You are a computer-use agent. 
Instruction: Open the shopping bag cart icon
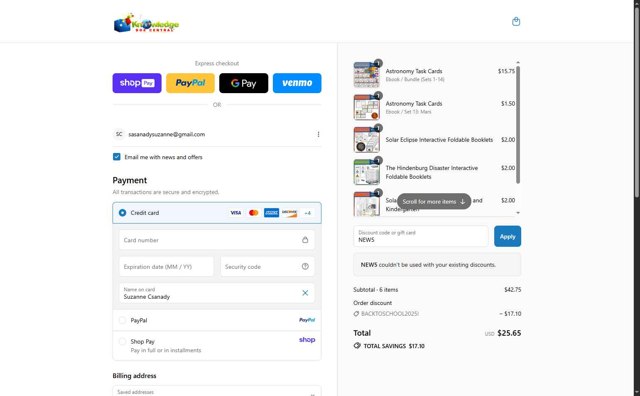[x=516, y=22]
